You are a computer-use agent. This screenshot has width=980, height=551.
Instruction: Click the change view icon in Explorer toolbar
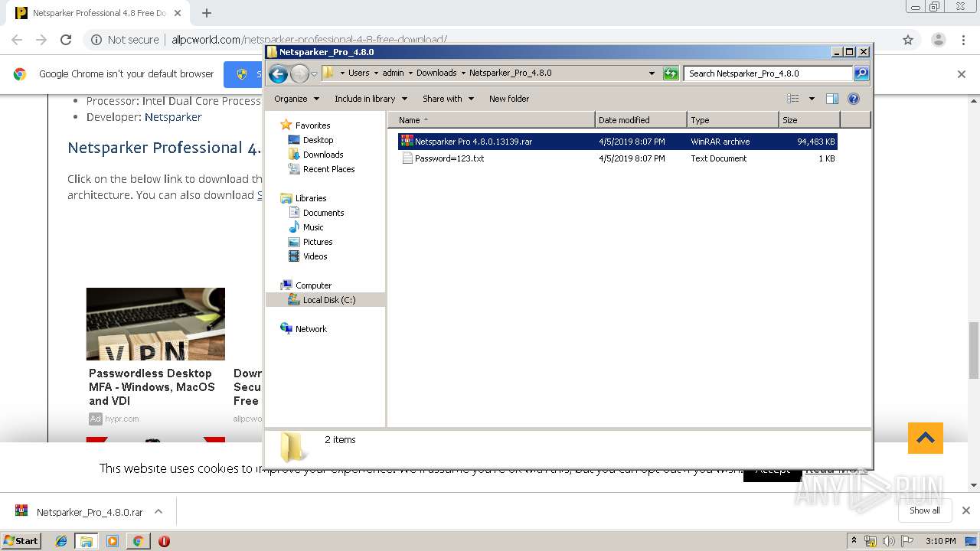[793, 99]
